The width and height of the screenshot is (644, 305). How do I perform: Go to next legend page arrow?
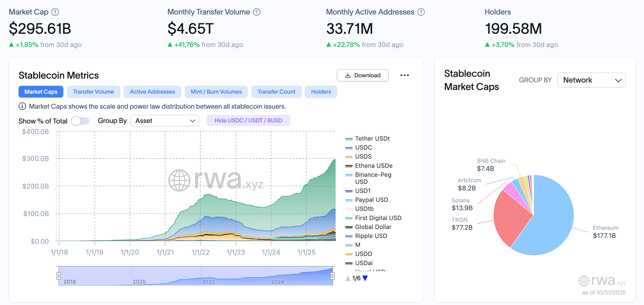pos(365,278)
